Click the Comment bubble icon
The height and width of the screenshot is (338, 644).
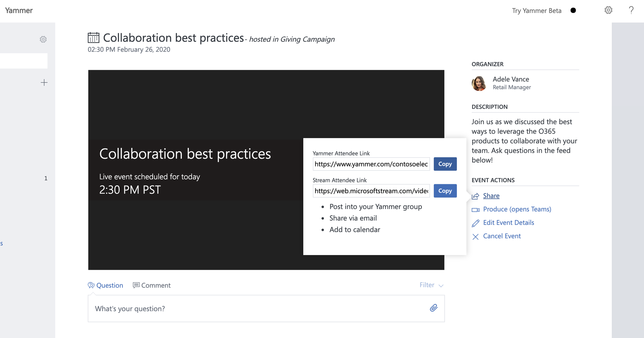136,285
